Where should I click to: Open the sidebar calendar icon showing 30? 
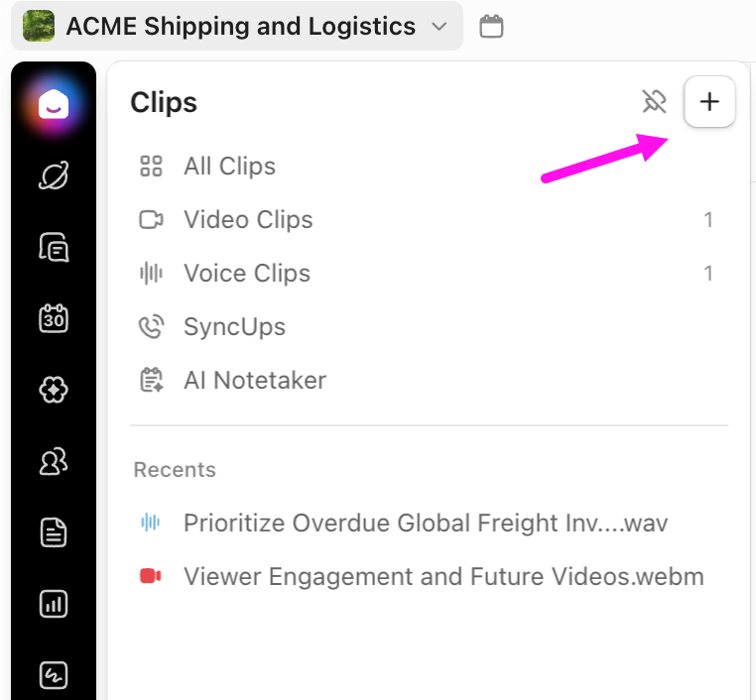tap(54, 318)
